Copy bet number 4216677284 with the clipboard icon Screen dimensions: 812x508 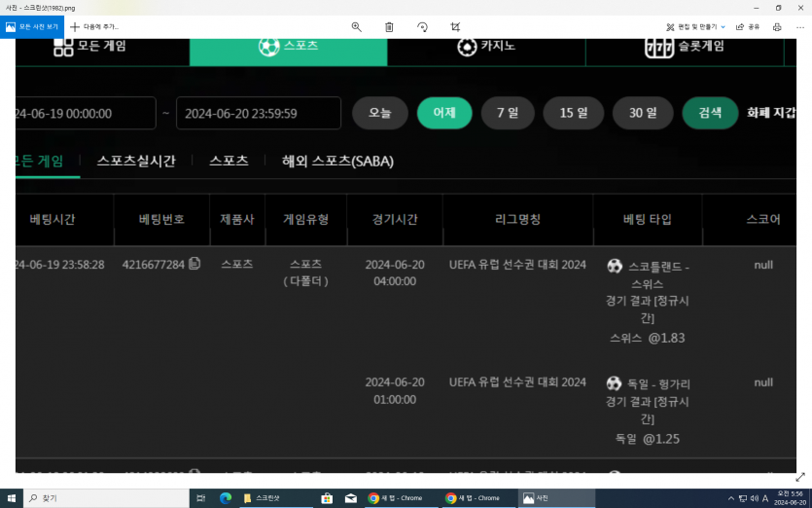tap(194, 264)
